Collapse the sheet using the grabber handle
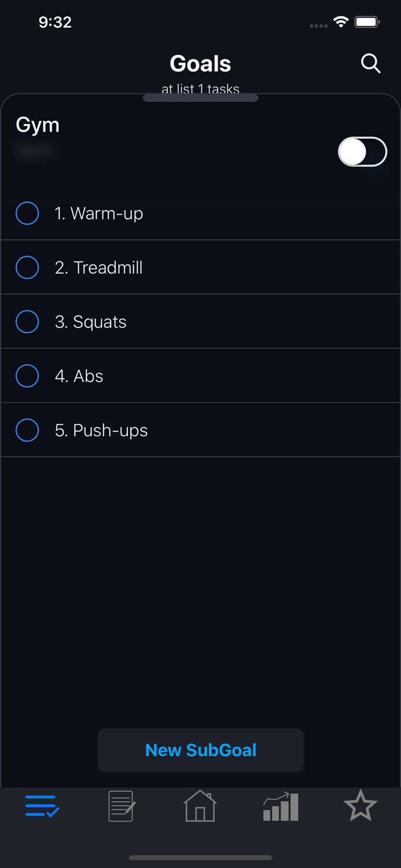Viewport: 401px width, 868px height. click(x=200, y=98)
